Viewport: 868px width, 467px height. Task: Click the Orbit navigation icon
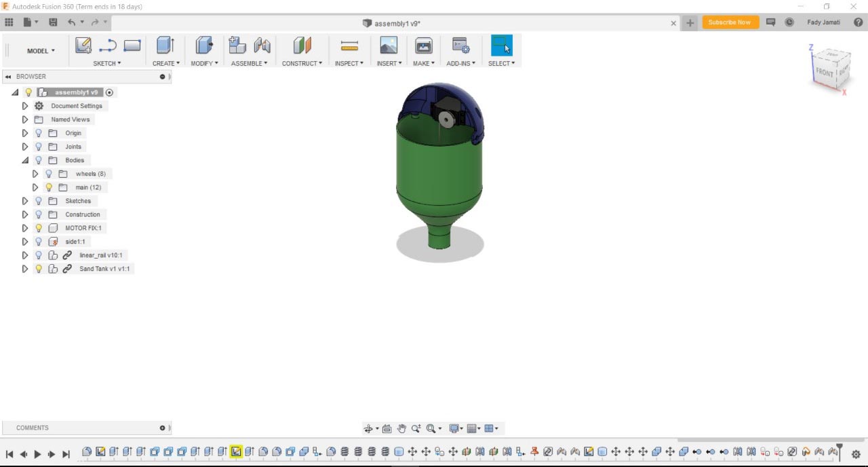click(x=369, y=428)
